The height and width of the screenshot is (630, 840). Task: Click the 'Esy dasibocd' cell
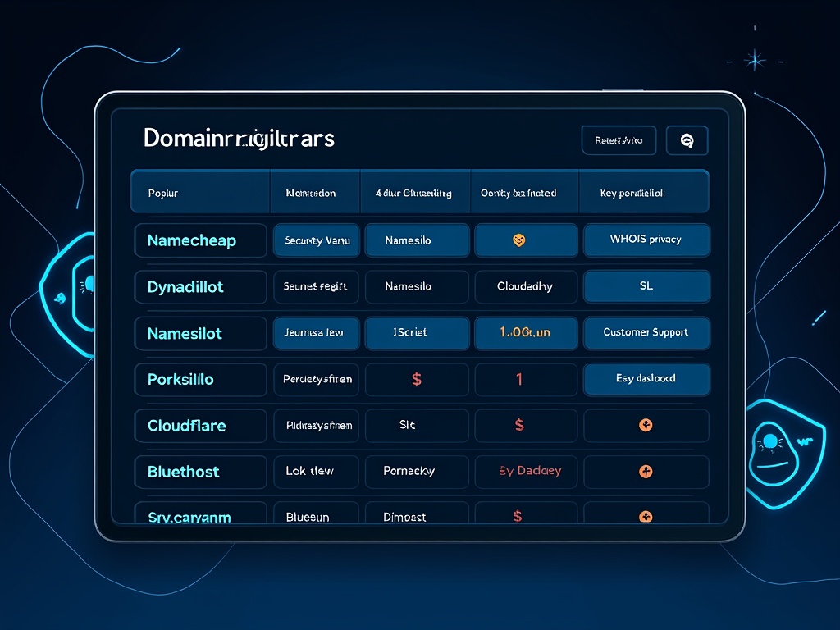click(x=646, y=379)
